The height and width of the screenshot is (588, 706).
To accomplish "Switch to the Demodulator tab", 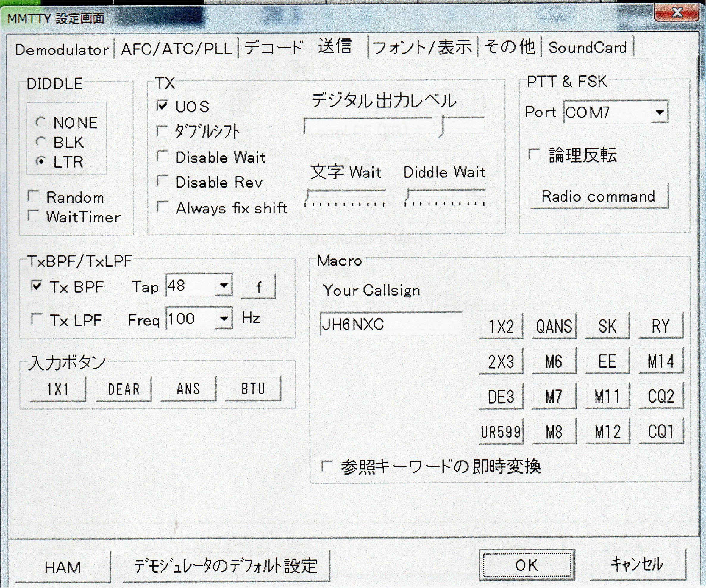I will pyautogui.click(x=62, y=49).
